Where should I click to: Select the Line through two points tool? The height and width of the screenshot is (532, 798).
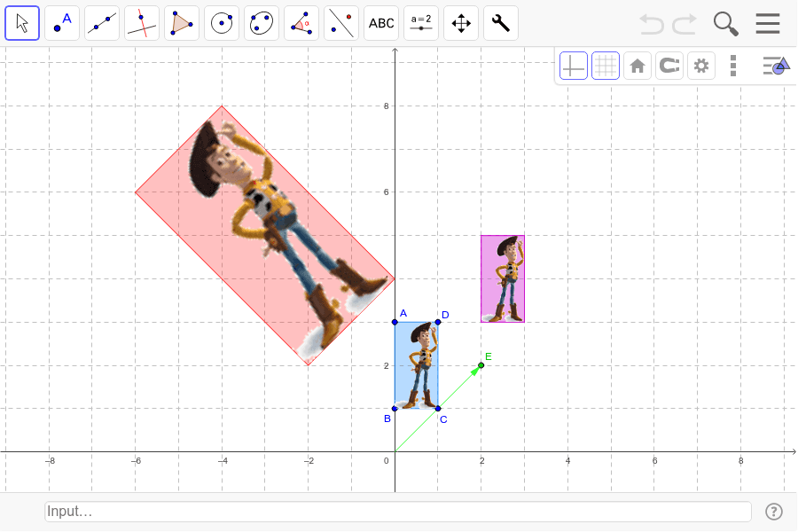(x=102, y=23)
